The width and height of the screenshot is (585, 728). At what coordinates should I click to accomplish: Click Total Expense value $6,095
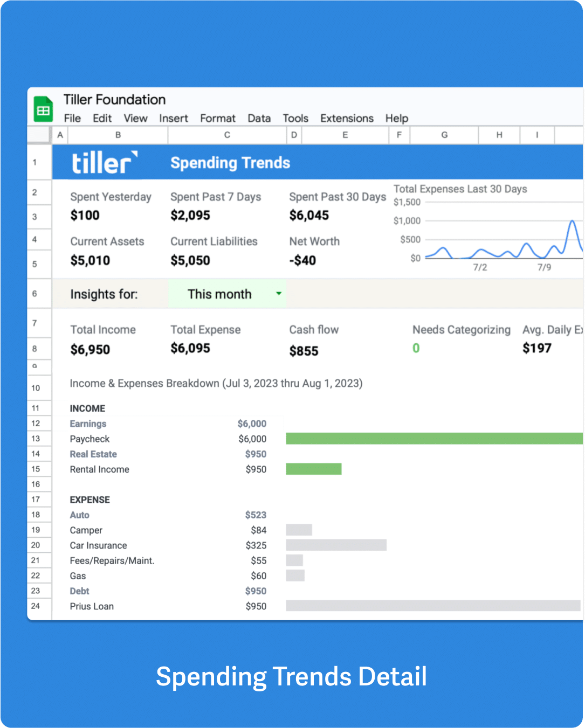point(190,349)
